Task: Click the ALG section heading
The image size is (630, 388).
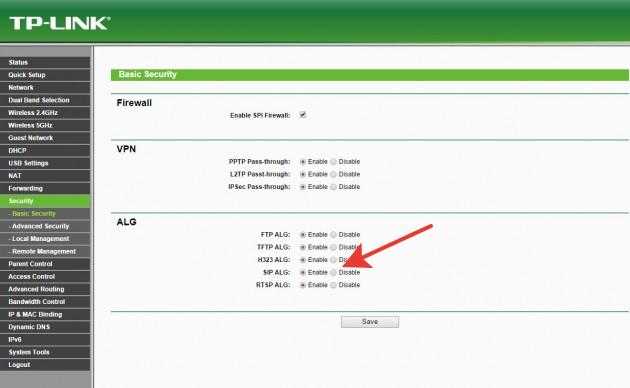Action: coord(126,222)
